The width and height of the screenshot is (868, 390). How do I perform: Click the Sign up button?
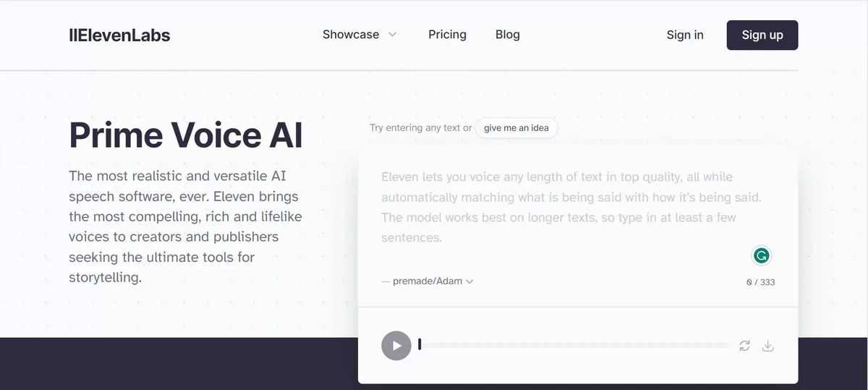tap(762, 35)
